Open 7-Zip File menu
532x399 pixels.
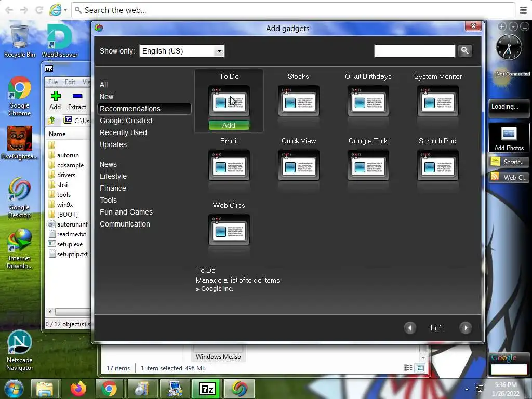point(53,82)
